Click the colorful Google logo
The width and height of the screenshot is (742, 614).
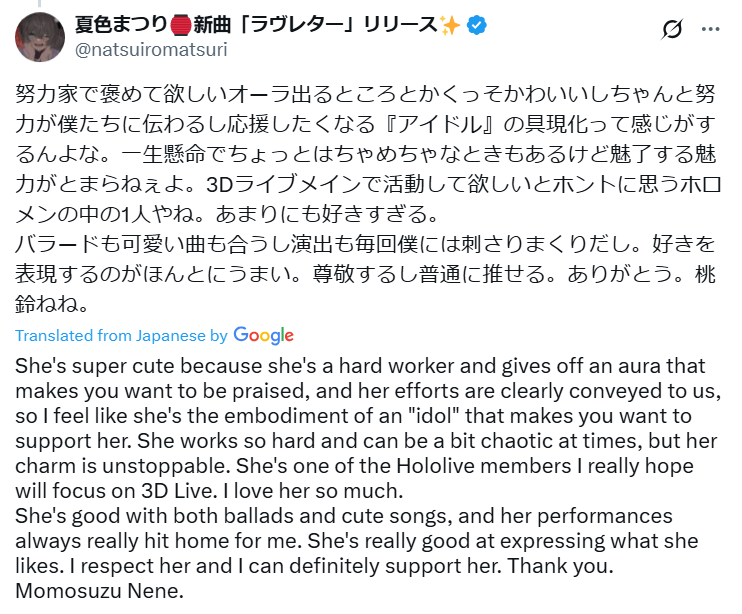pos(264,335)
